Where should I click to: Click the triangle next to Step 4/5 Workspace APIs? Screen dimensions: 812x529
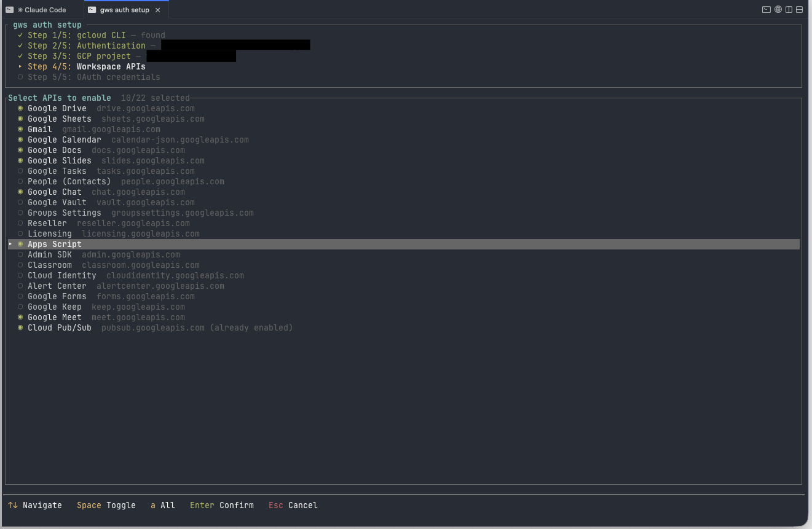20,66
